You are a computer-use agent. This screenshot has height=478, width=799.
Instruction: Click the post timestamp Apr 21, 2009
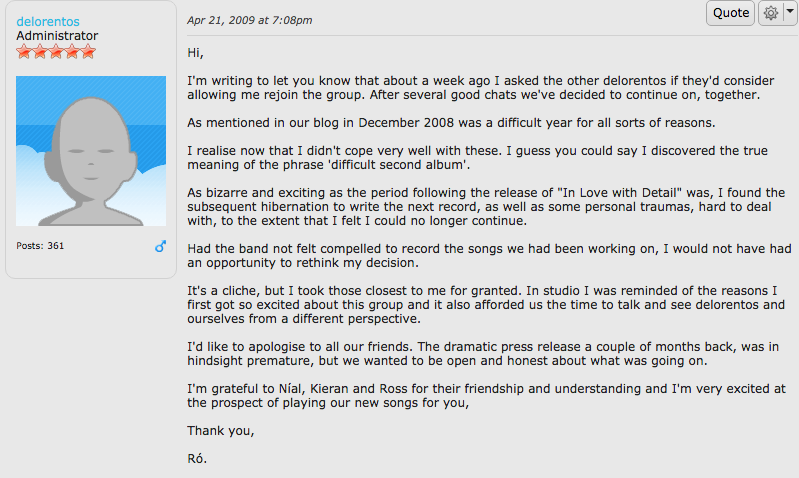click(250, 20)
